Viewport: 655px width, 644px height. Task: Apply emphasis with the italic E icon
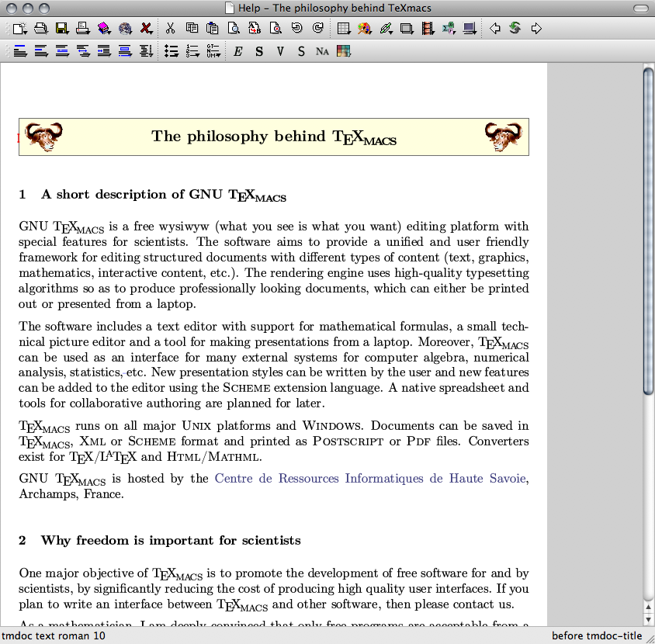(x=238, y=51)
